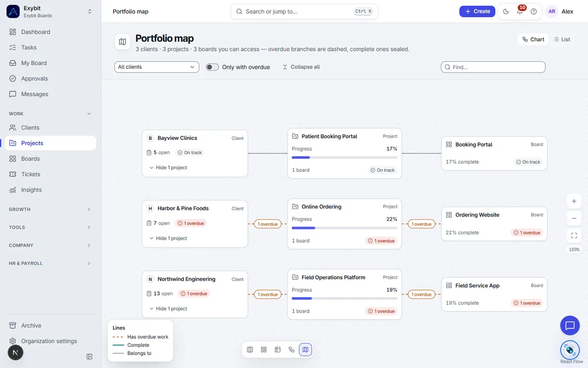Expand the TOOLS sidebar section

(x=50, y=227)
